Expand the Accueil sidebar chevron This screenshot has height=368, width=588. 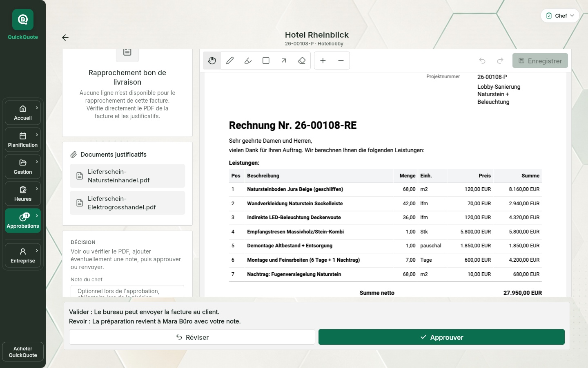37,108
